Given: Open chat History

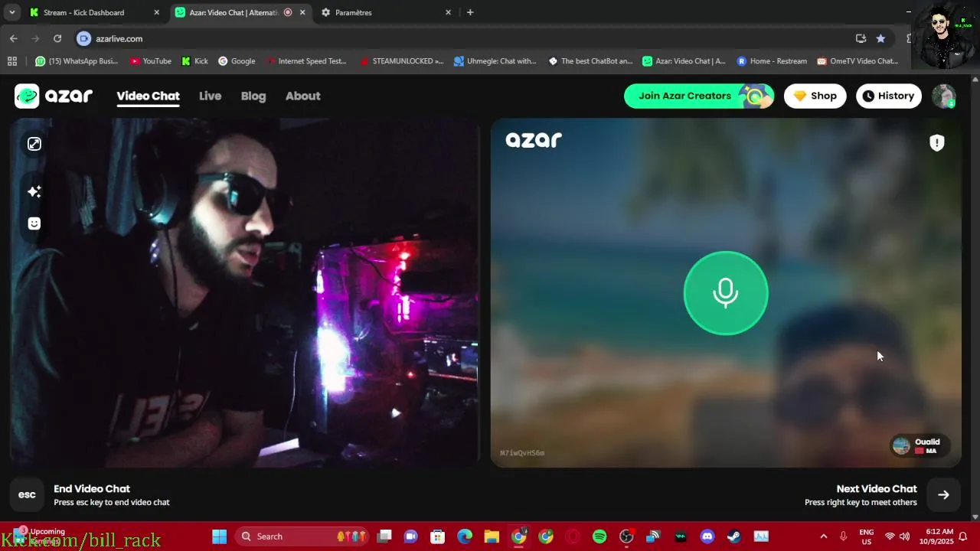Looking at the screenshot, I should click(x=888, y=96).
